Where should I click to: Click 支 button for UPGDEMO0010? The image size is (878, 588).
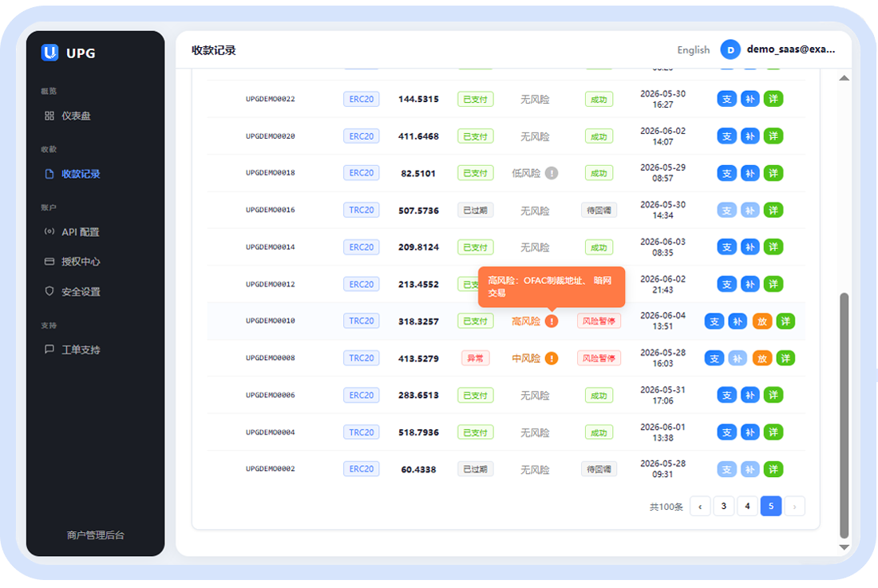[x=714, y=322]
